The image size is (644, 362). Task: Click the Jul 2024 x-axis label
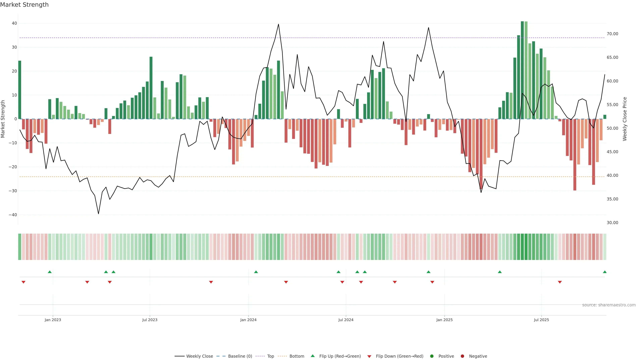(x=346, y=320)
